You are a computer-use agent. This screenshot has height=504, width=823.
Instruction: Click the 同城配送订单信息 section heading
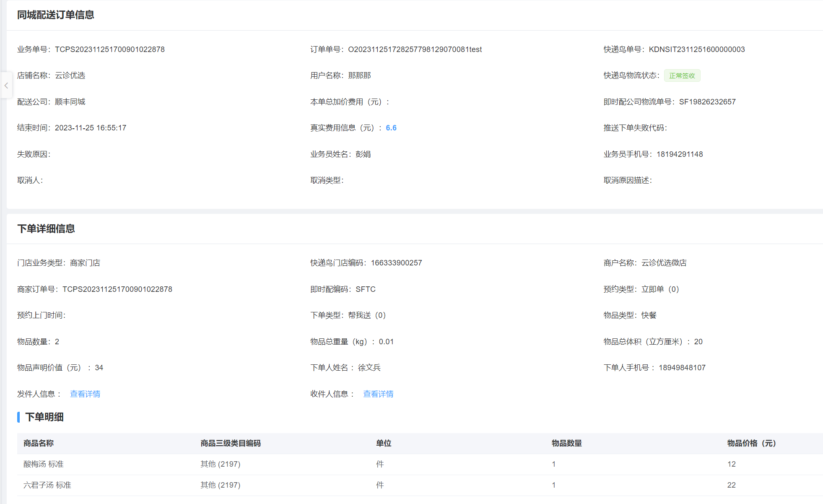(56, 15)
